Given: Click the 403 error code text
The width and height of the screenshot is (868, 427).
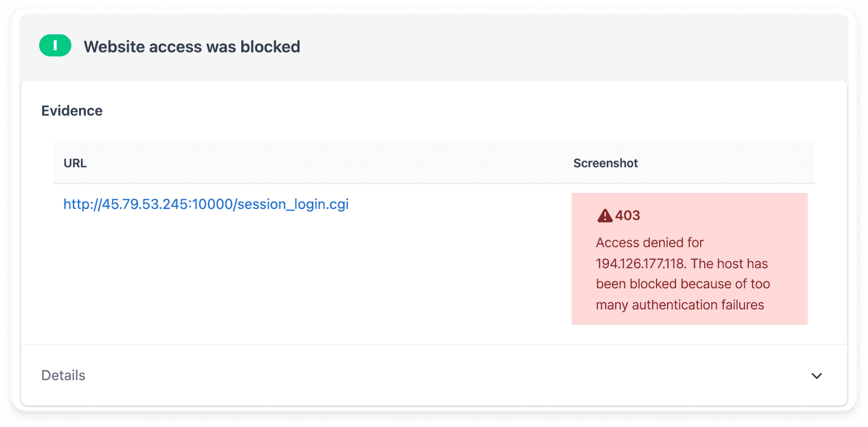Looking at the screenshot, I should (x=627, y=215).
